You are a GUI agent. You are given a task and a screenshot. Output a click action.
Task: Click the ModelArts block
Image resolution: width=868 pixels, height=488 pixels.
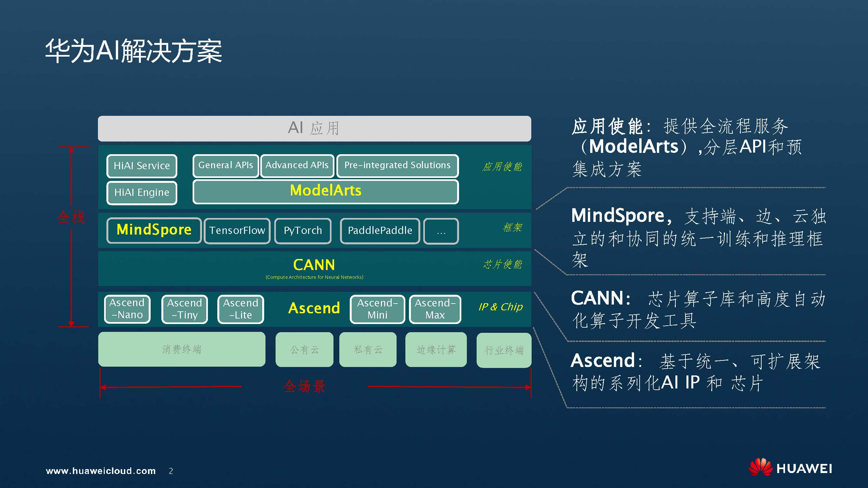click(x=326, y=191)
